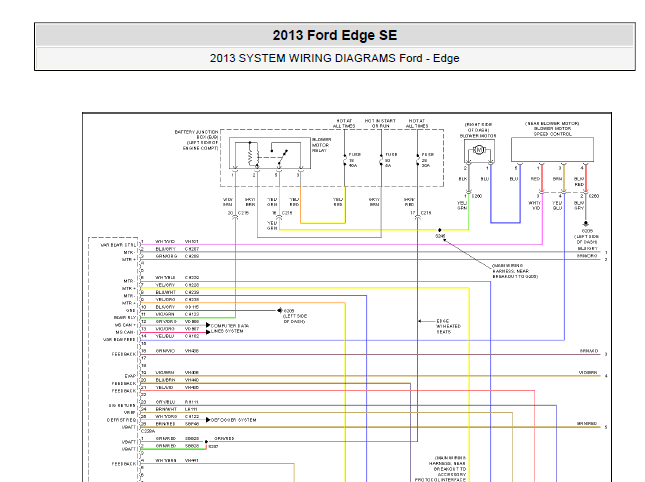
Task: Click the empty speed control module box
Action: click(552, 150)
